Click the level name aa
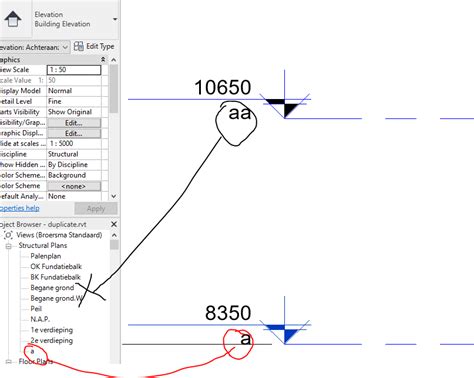Viewport: 474px width, 378px height. click(240, 113)
